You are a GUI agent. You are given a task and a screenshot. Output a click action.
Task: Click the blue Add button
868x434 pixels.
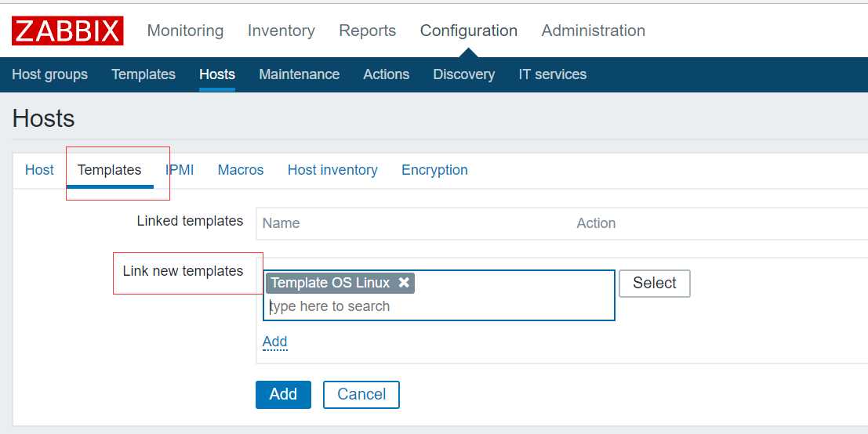coord(283,394)
